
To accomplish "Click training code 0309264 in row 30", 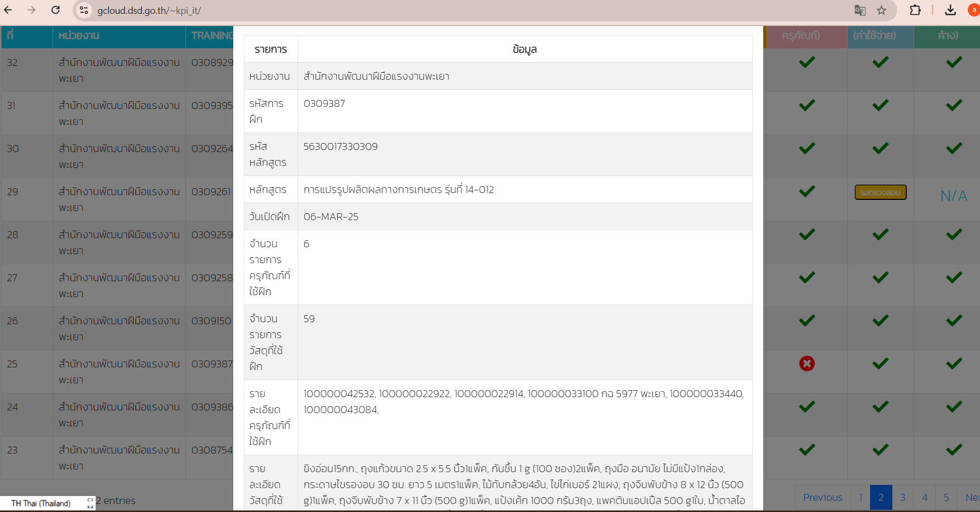I will tap(212, 149).
